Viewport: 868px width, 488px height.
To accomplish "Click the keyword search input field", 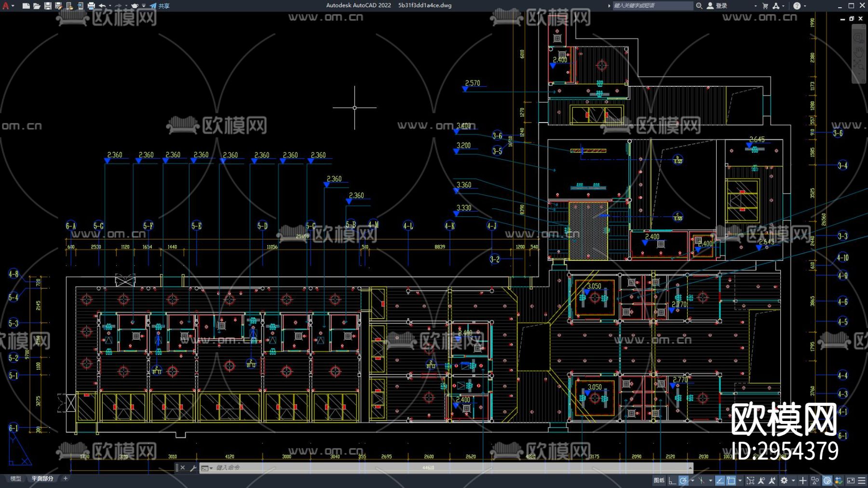I will (652, 6).
